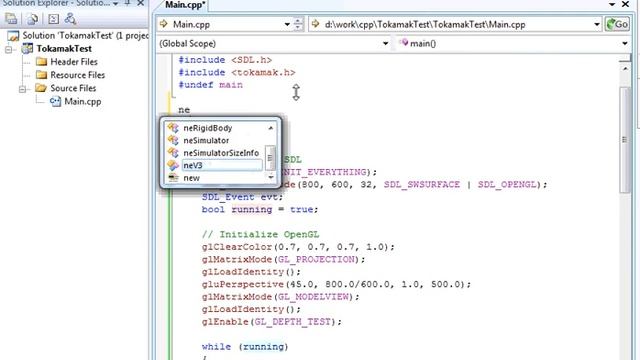The height and width of the screenshot is (360, 640).
Task: Click the SDL_OPENGL constant in code
Action: coord(507,184)
